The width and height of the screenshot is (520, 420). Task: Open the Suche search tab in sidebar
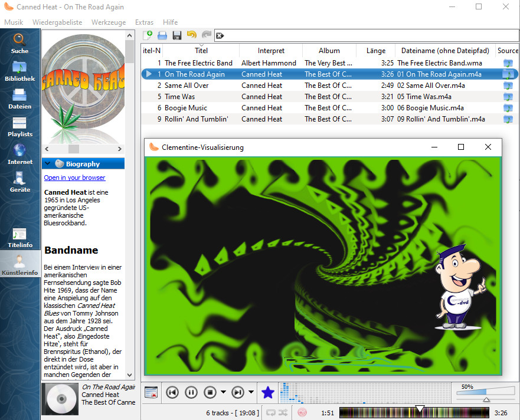pyautogui.click(x=19, y=44)
